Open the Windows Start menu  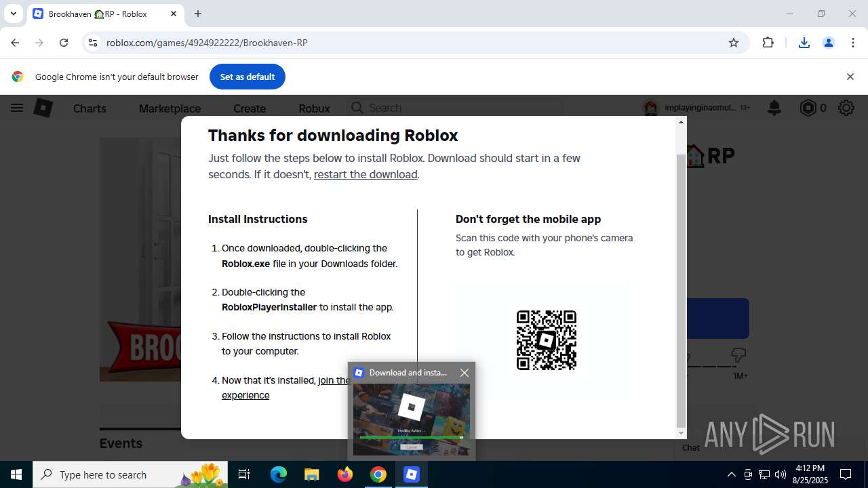(x=16, y=474)
